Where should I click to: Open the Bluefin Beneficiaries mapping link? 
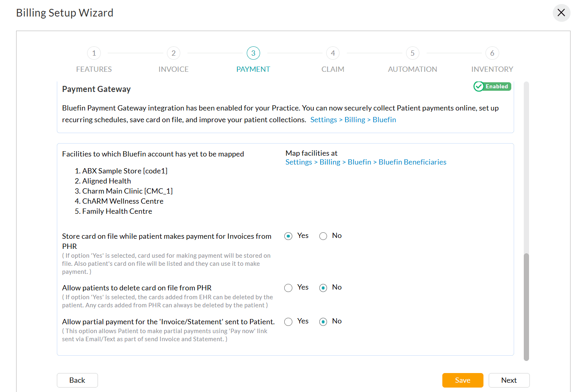pos(412,162)
